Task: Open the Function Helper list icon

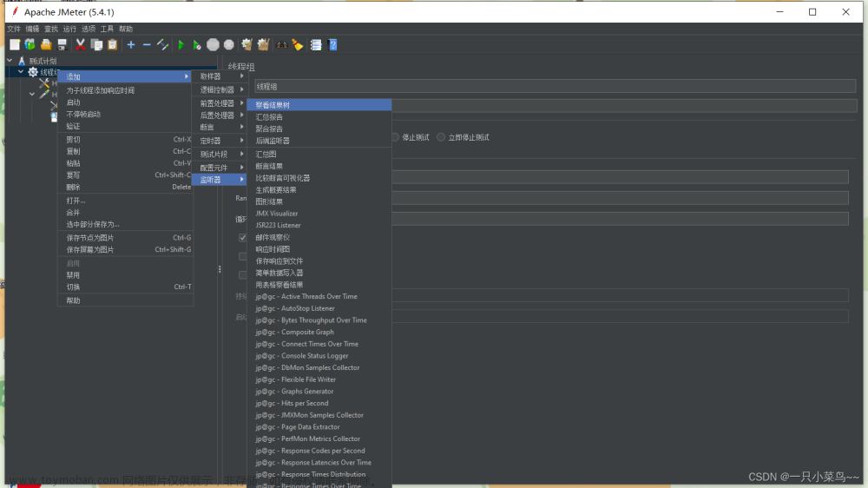Action: click(x=316, y=45)
